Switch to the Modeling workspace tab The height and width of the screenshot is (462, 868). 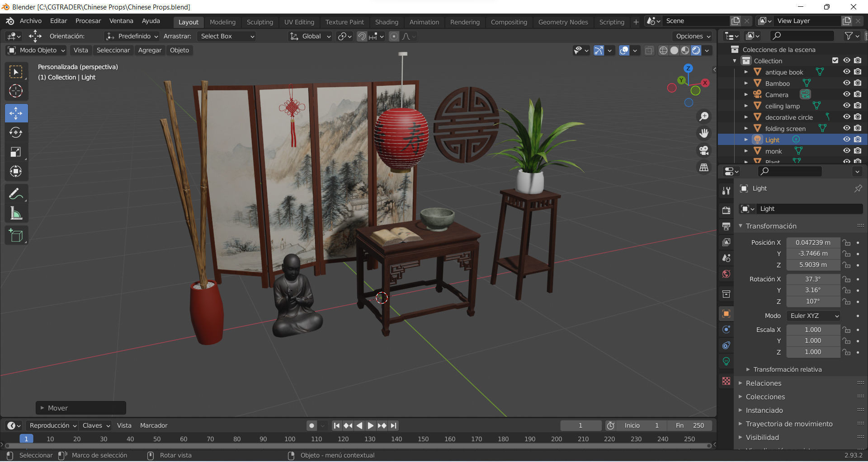pyautogui.click(x=222, y=22)
